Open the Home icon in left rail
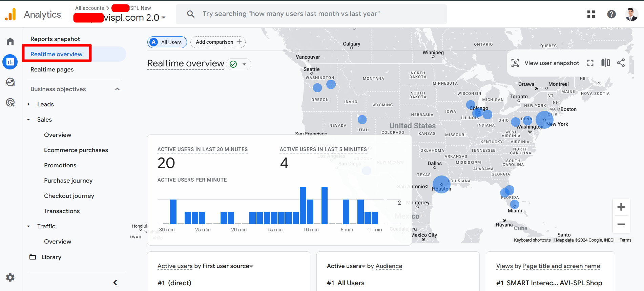The width and height of the screenshot is (644, 291). tap(10, 42)
